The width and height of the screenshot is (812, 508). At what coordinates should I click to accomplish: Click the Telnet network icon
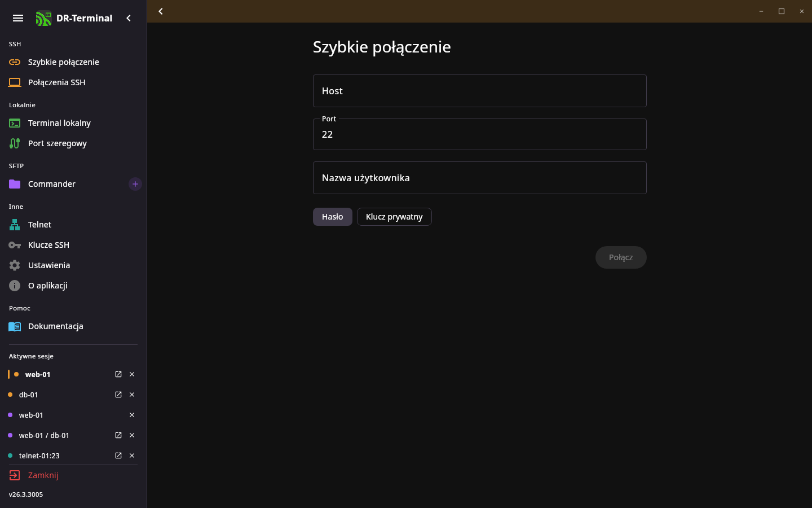click(15, 225)
